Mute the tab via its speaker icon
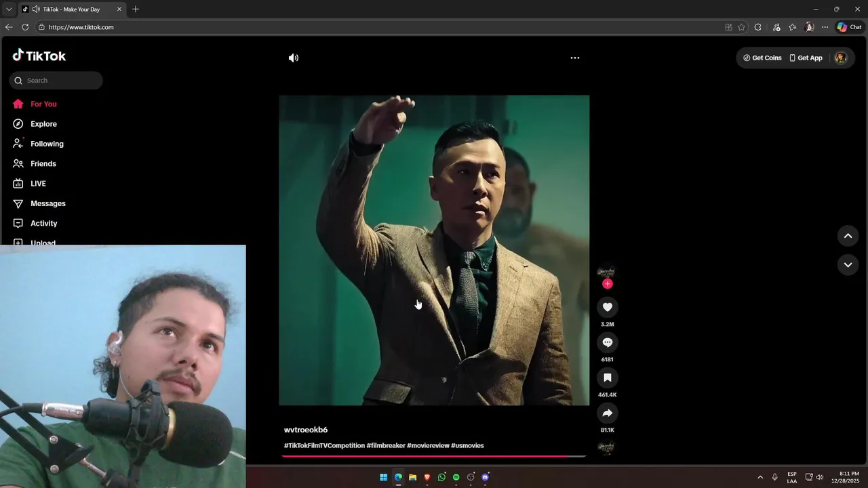The width and height of the screenshot is (868, 488). [x=35, y=9]
